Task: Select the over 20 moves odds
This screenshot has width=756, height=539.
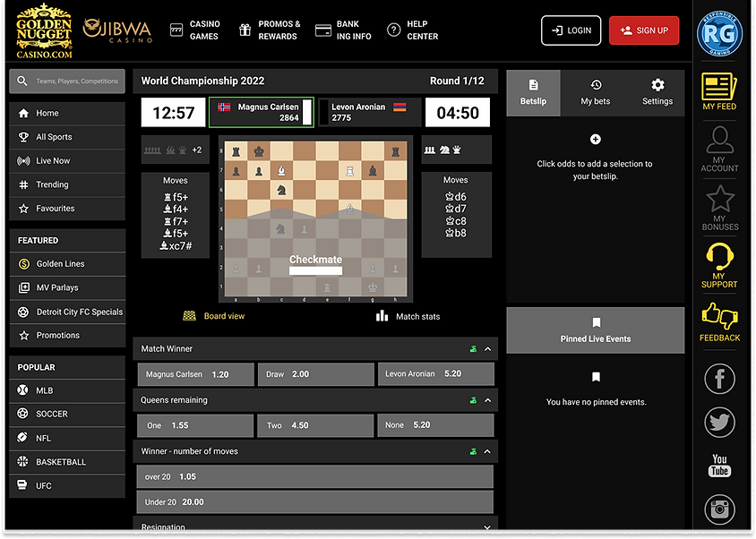Action: pos(314,477)
